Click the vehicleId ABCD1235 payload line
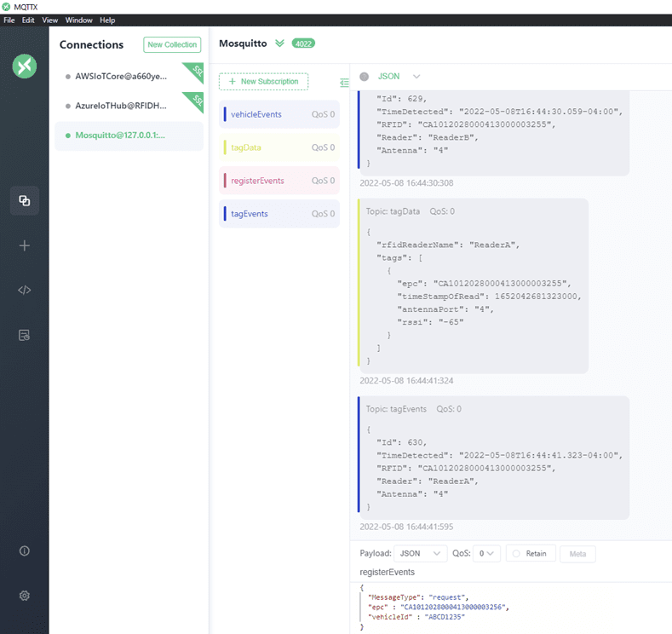This screenshot has width=672, height=634. point(416,617)
